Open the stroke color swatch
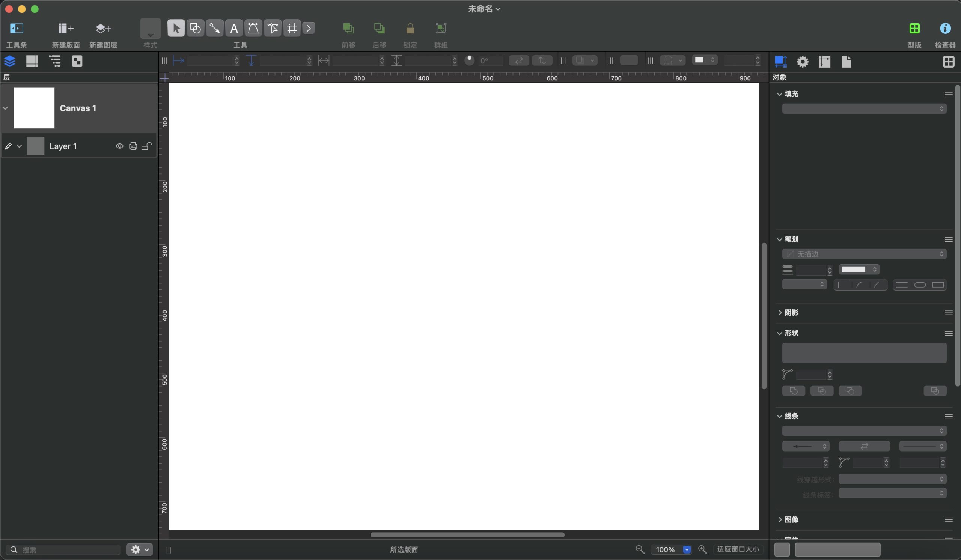This screenshot has height=560, width=961. click(859, 269)
